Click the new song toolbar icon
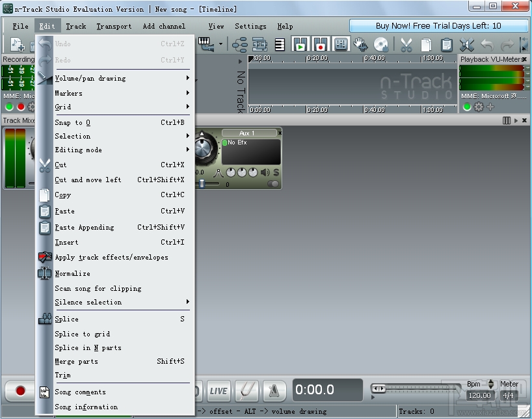 pyautogui.click(x=18, y=44)
